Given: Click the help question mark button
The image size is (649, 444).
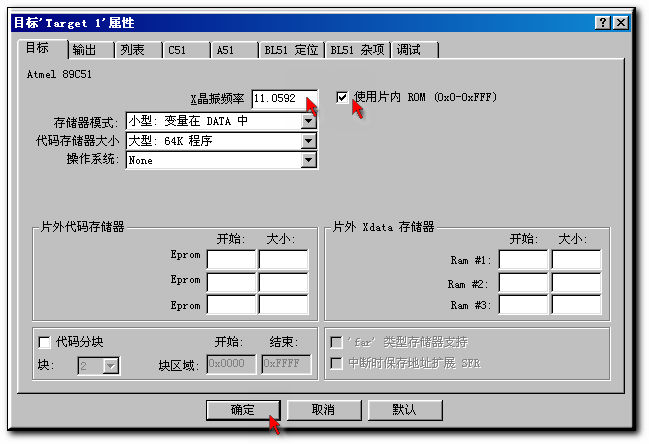Looking at the screenshot, I should coord(601,22).
